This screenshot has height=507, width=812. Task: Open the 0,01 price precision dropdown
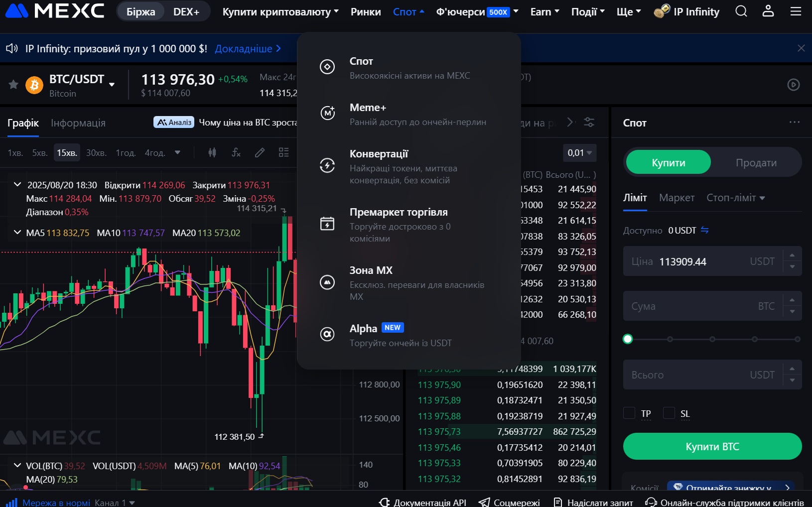pyautogui.click(x=580, y=153)
